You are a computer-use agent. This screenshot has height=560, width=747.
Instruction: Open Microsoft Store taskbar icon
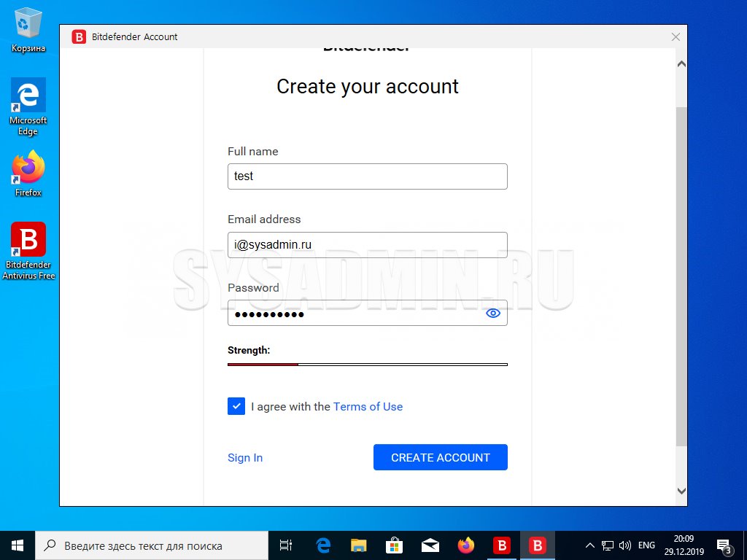pos(394,545)
